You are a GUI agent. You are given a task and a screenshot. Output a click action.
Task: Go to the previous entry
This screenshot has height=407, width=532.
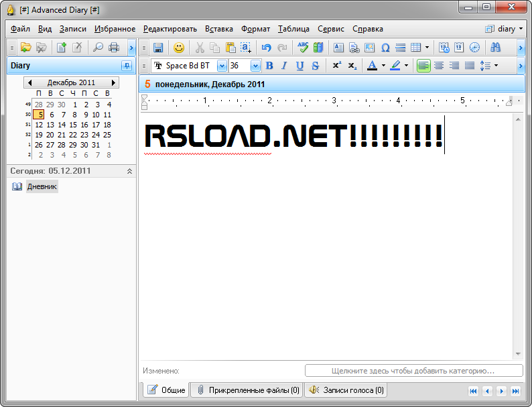(487, 391)
